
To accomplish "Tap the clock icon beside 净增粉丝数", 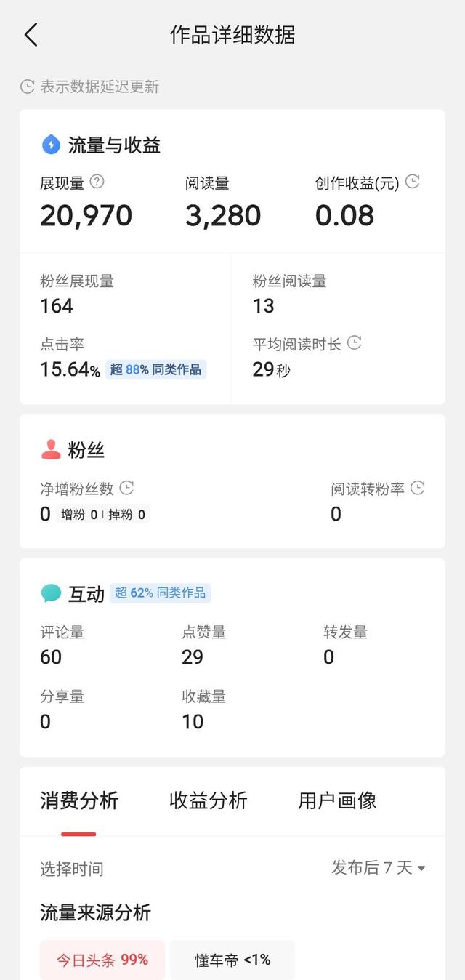I will [x=126, y=487].
